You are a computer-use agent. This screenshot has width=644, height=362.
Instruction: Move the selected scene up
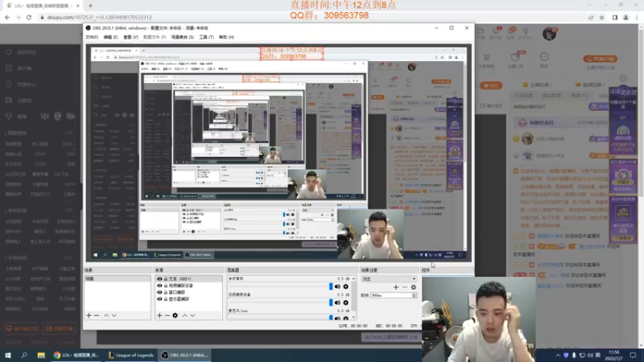click(x=106, y=315)
